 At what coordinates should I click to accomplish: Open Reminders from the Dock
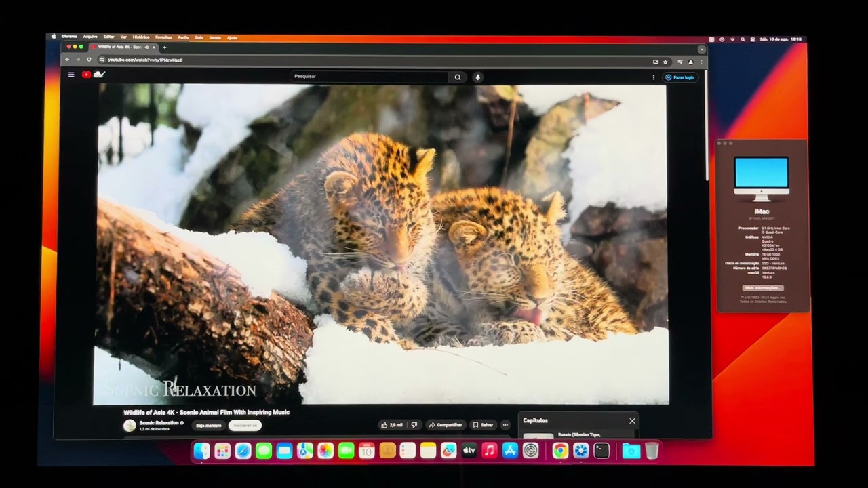[x=408, y=451]
